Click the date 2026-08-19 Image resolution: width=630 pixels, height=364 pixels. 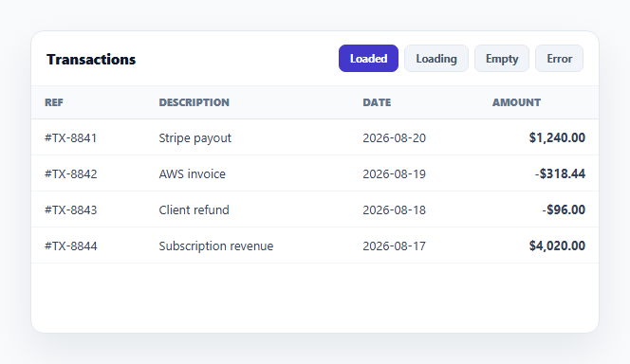tap(394, 174)
